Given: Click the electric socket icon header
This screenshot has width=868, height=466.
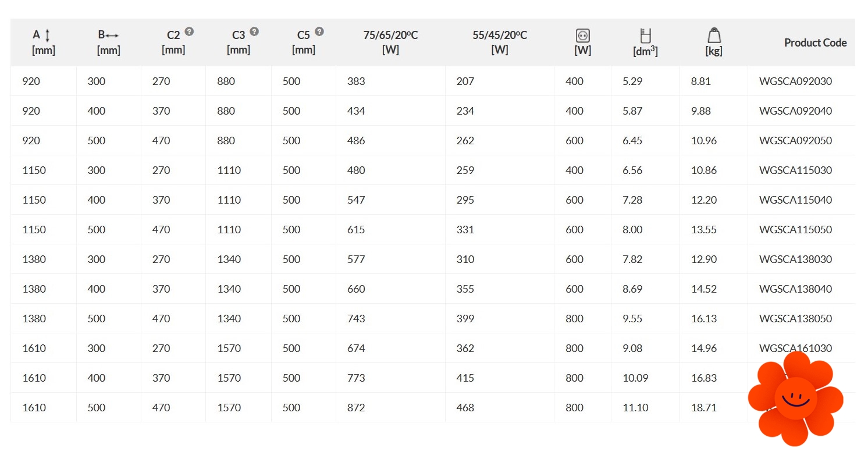Looking at the screenshot, I should click(582, 36).
